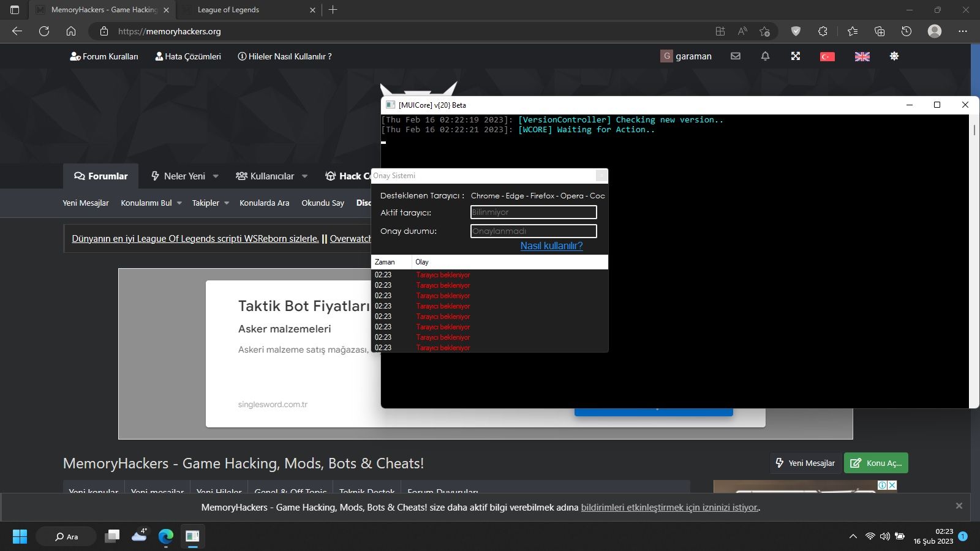Open Hata Çözümleri link
Image resolution: width=980 pixels, height=551 pixels.
(188, 56)
